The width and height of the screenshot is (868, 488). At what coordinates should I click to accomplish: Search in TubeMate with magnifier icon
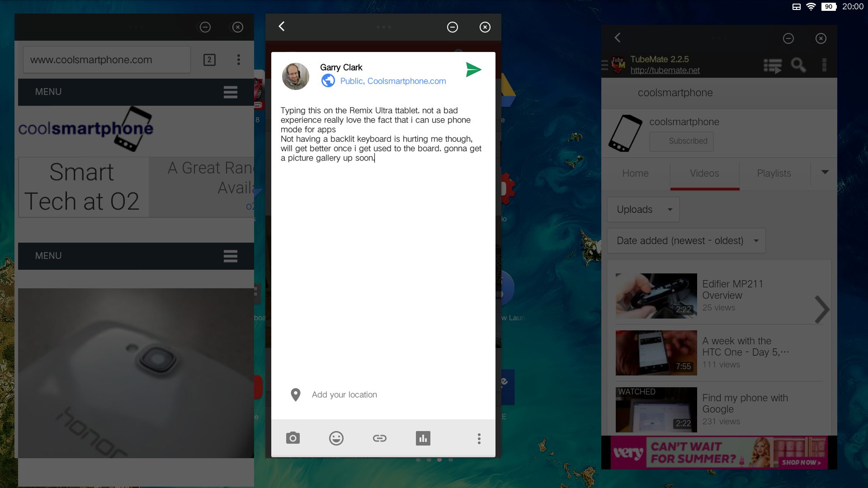click(x=798, y=65)
